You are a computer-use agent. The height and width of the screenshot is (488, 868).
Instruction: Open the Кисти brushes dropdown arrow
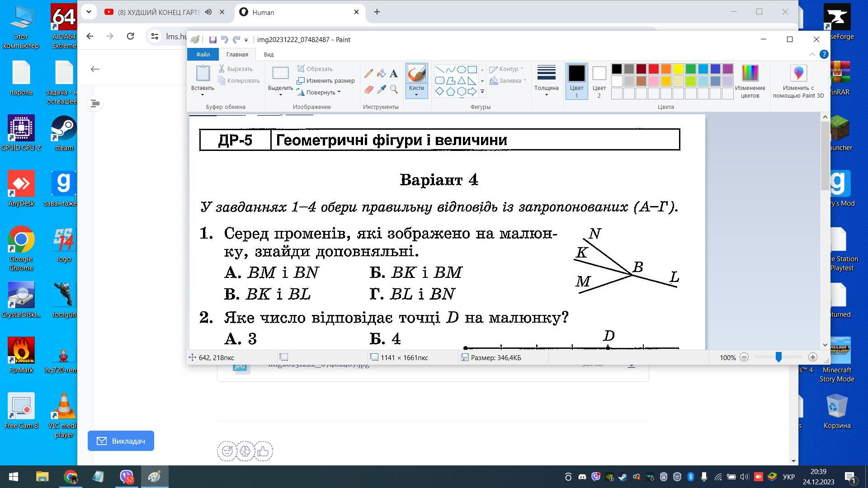pyautogui.click(x=416, y=95)
